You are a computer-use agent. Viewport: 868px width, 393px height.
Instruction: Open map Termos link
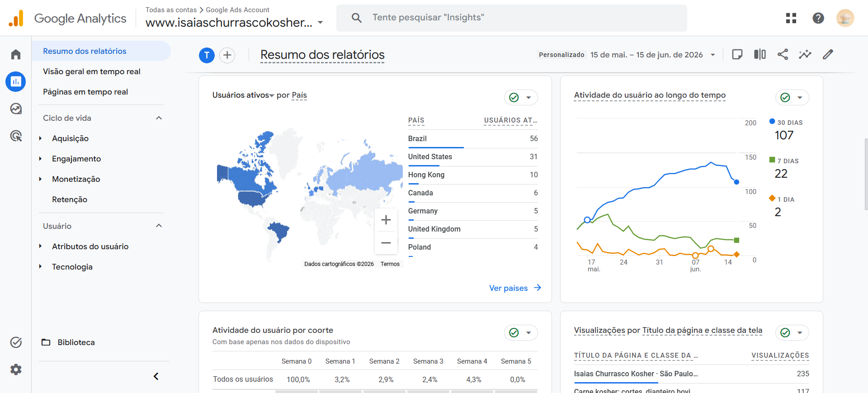tap(390, 264)
